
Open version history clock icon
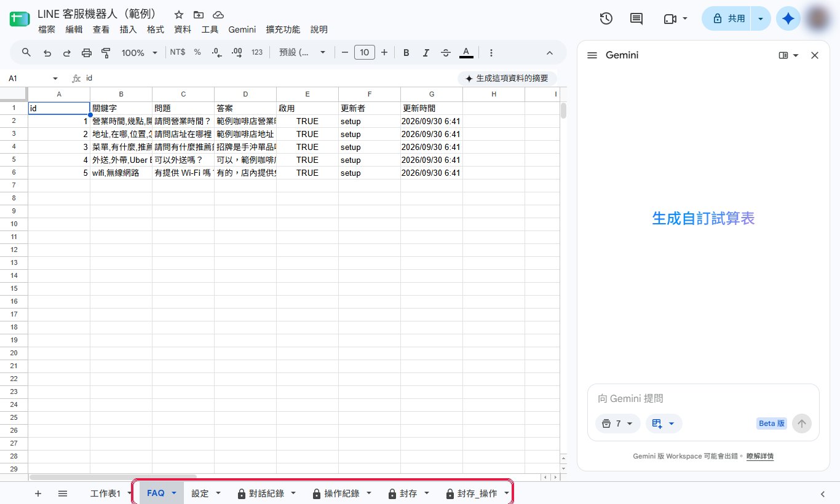tap(606, 19)
